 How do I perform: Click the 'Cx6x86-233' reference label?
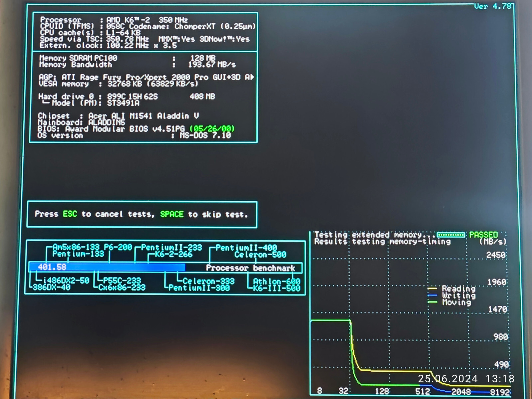click(122, 288)
